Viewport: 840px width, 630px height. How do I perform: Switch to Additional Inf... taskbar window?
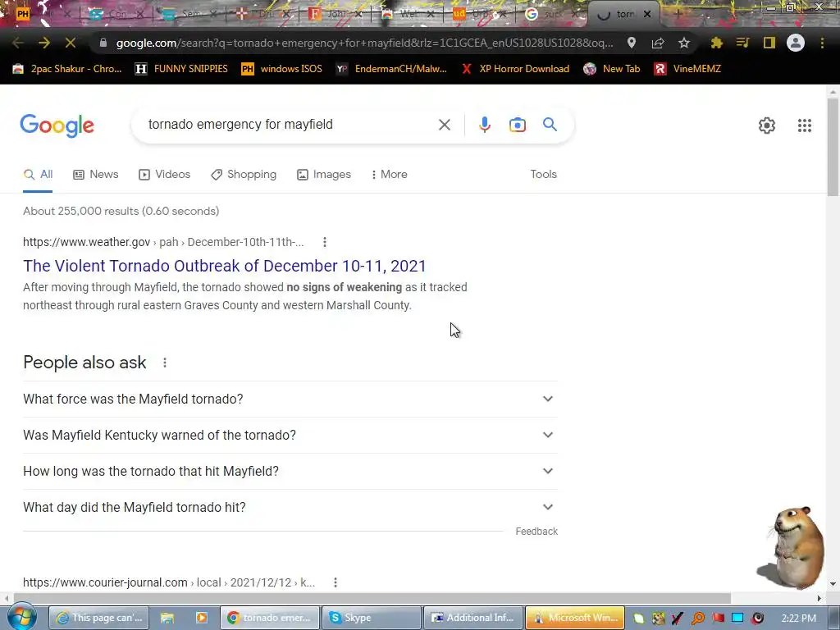pos(472,618)
